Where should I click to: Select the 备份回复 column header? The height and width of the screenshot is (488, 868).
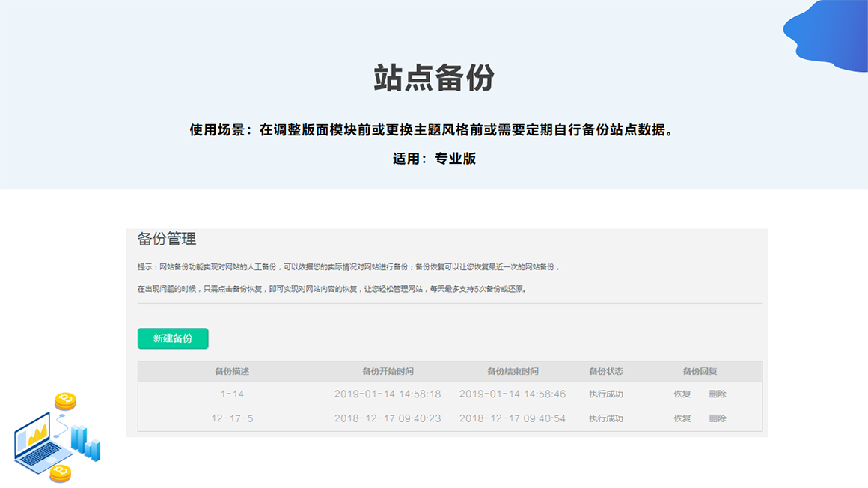coord(700,372)
